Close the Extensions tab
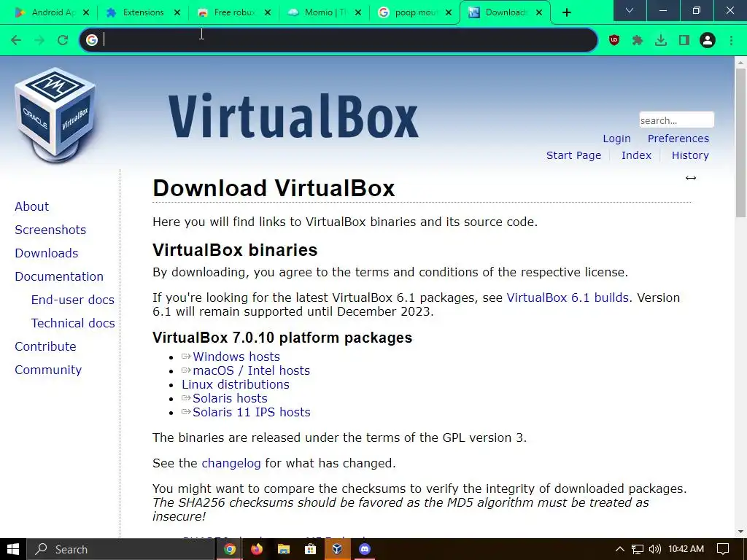Viewport: 747px width, 560px height. (177, 12)
